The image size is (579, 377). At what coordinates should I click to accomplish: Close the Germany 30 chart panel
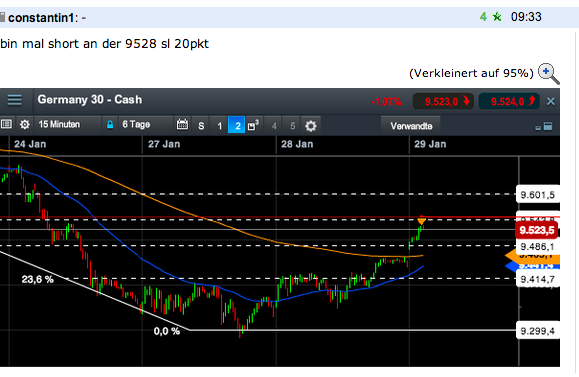[x=551, y=102]
